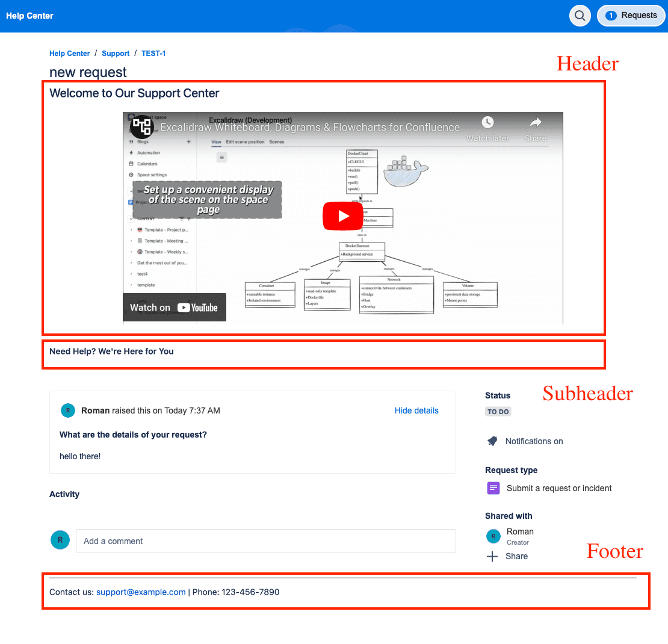Click Roman's avatar under Shared with

click(493, 536)
